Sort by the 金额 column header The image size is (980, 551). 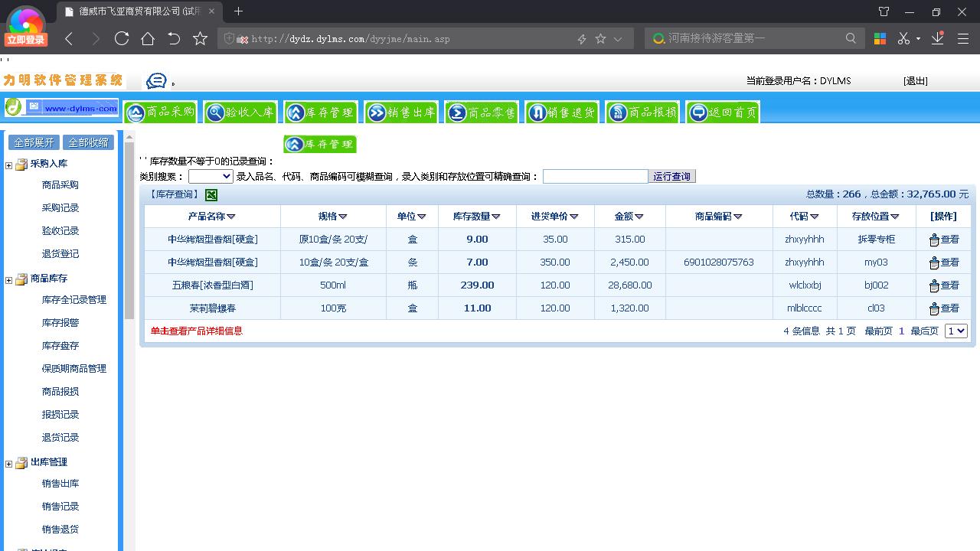point(629,217)
